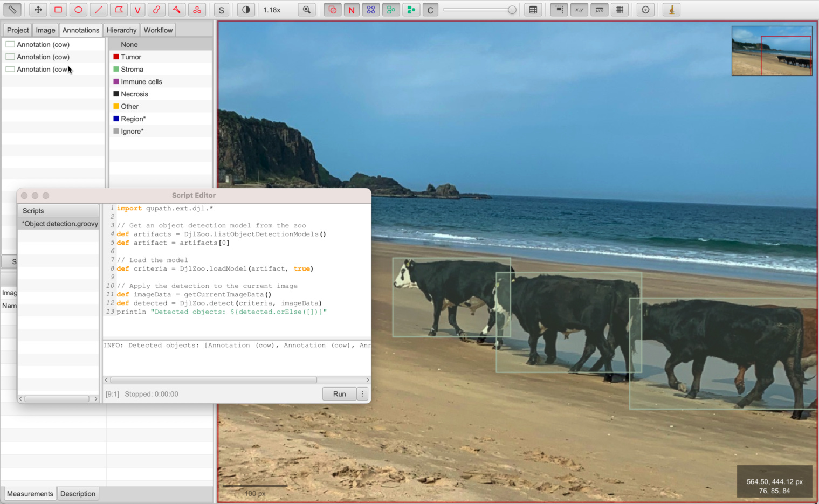Click the Scripts list header
The width and height of the screenshot is (819, 504).
pos(59,211)
